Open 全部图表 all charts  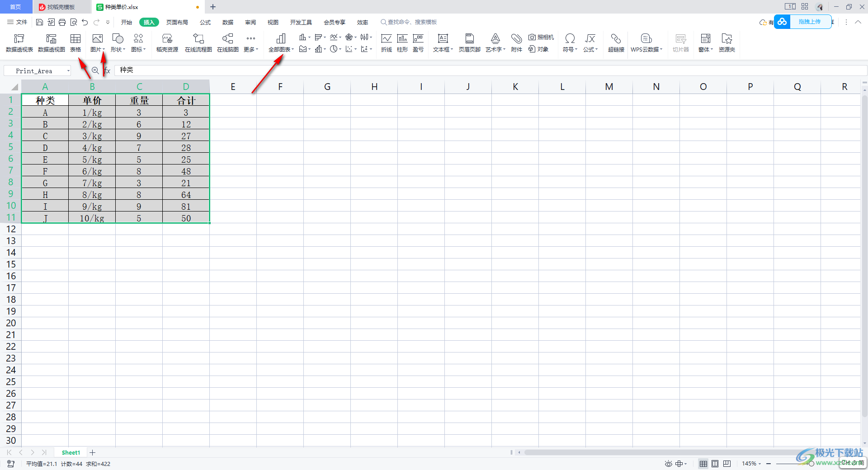[281, 43]
